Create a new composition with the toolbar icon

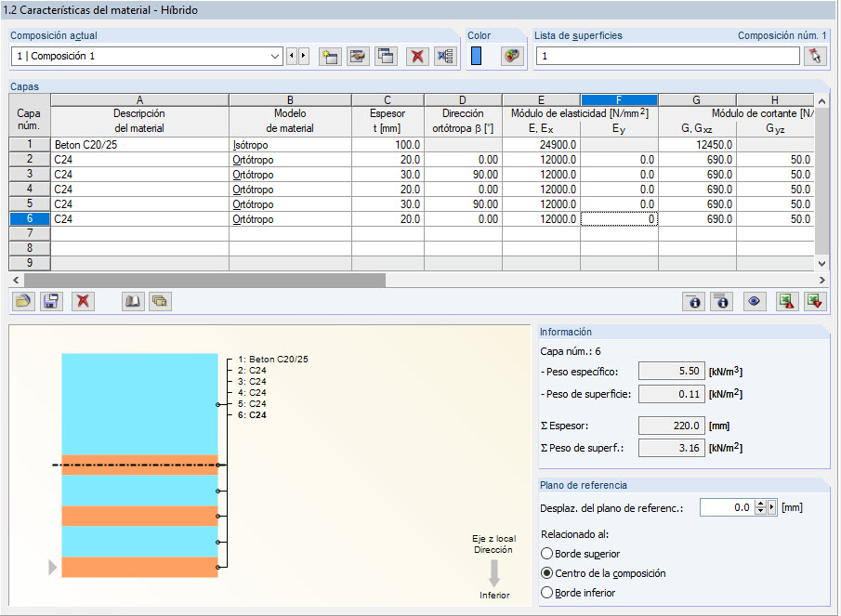(329, 56)
